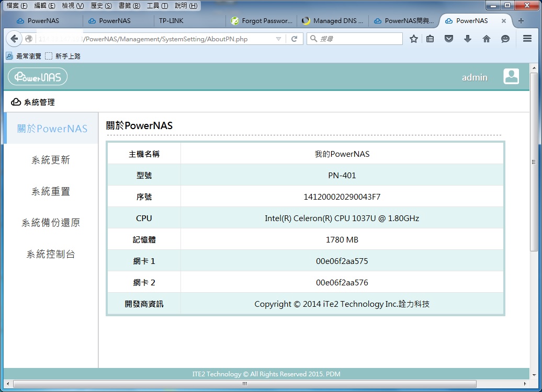Open a new tab with plus icon
The width and height of the screenshot is (542, 392).
(521, 21)
